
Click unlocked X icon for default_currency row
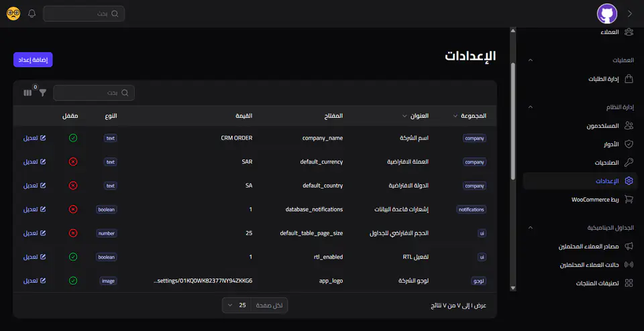click(72, 162)
